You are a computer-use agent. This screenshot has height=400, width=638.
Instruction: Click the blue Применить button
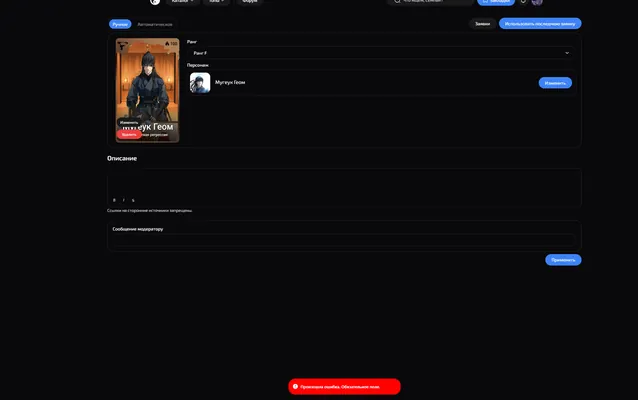(563, 260)
